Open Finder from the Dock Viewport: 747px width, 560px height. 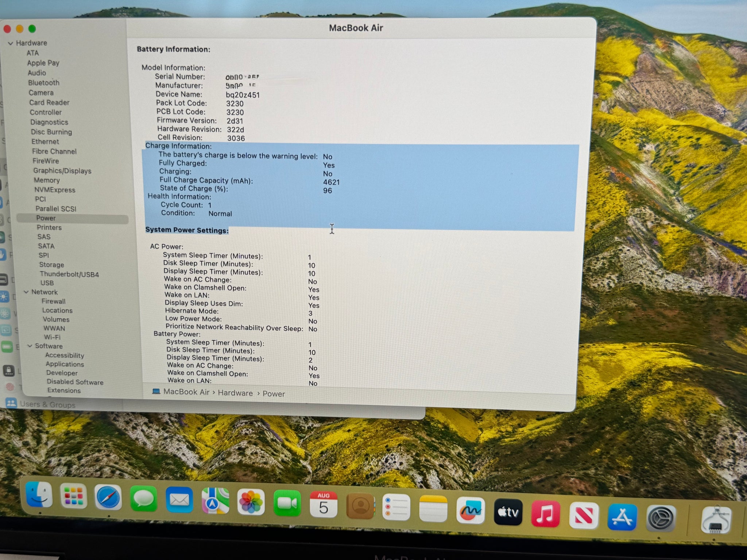(39, 495)
